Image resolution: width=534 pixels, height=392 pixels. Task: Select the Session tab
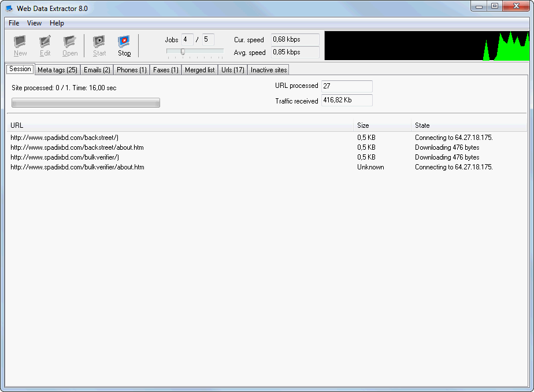(x=20, y=69)
